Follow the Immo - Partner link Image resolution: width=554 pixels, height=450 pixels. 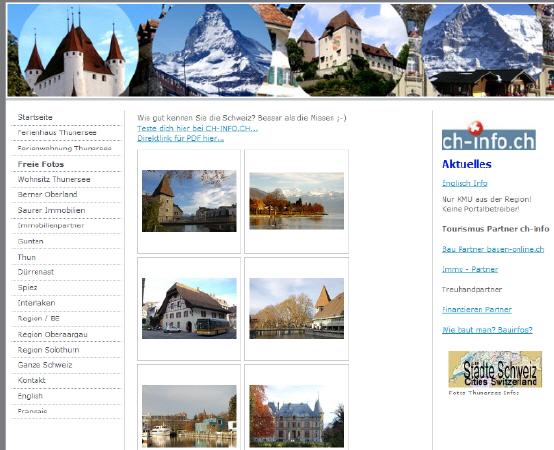(x=470, y=270)
